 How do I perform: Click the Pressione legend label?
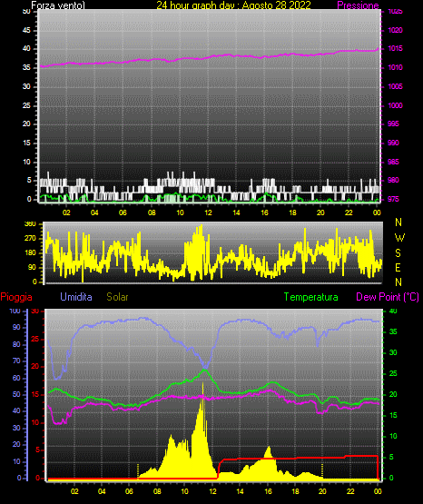coord(358,5)
